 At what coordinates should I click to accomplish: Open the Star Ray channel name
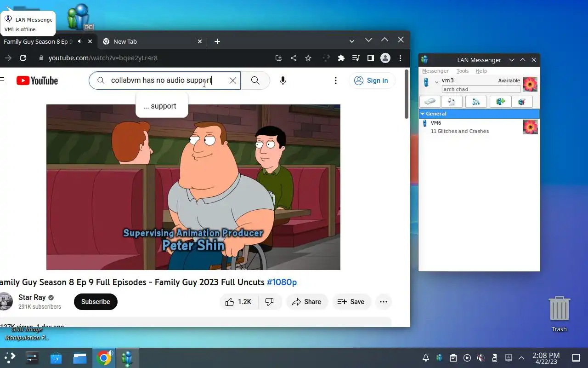[32, 298]
